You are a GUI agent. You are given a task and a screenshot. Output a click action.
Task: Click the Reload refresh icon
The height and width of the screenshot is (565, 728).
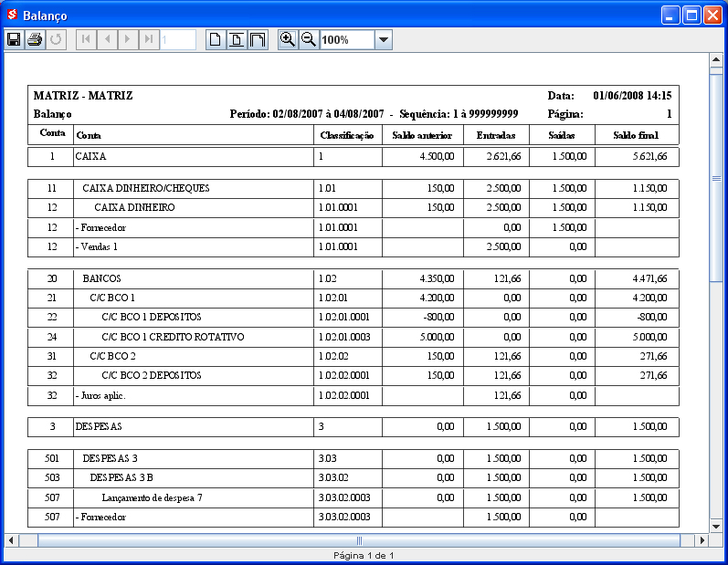pyautogui.click(x=56, y=39)
